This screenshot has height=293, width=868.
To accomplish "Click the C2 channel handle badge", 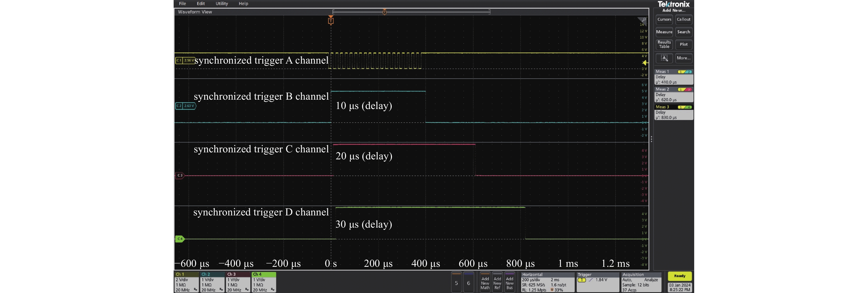I will 185,106.
